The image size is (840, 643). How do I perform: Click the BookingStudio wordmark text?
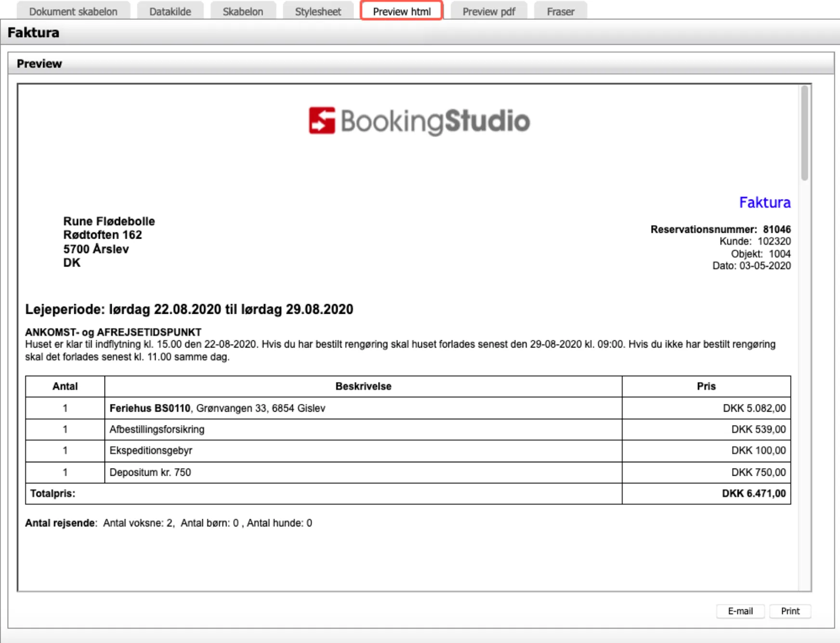435,121
